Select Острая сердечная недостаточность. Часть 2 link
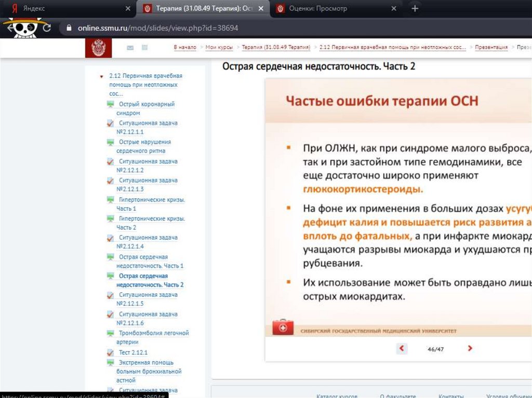 click(x=150, y=280)
